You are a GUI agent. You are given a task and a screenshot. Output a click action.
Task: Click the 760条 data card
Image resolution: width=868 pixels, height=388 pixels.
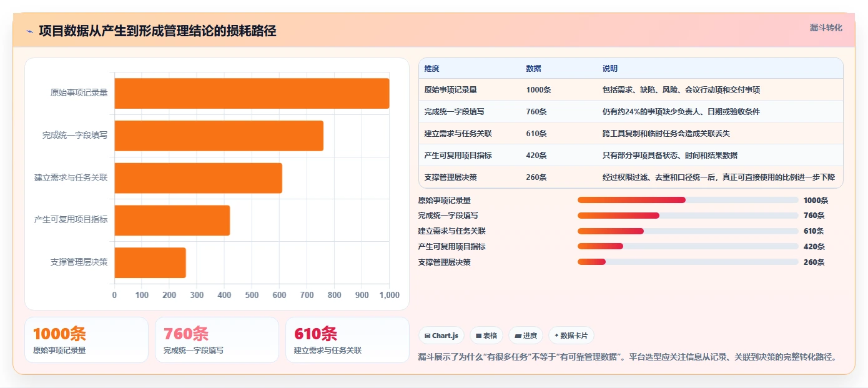217,340
